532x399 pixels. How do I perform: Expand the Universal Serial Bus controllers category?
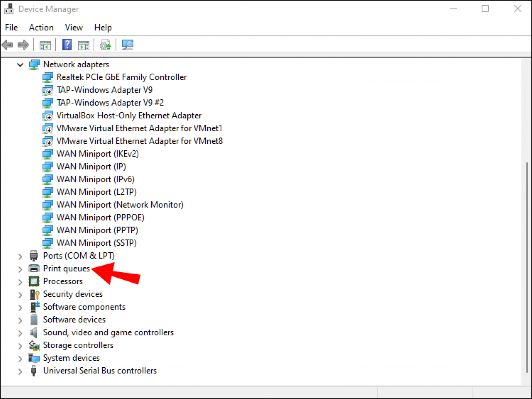(x=20, y=370)
